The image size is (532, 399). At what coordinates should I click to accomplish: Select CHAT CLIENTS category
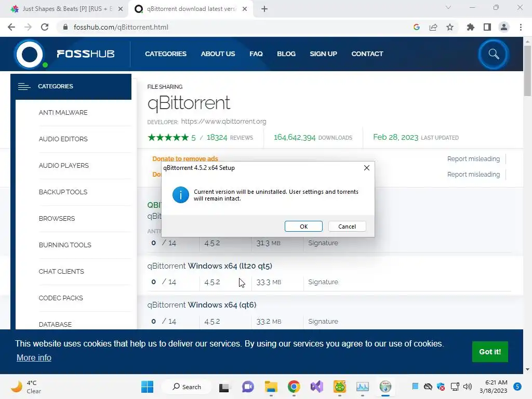(61, 271)
